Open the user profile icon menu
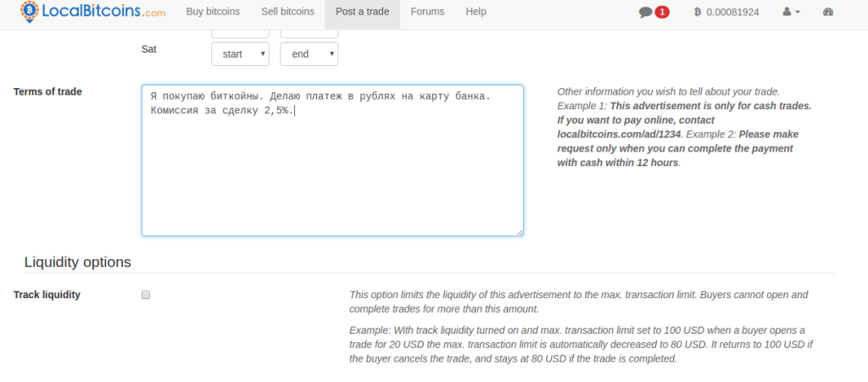This screenshot has width=868, height=382. (x=787, y=13)
